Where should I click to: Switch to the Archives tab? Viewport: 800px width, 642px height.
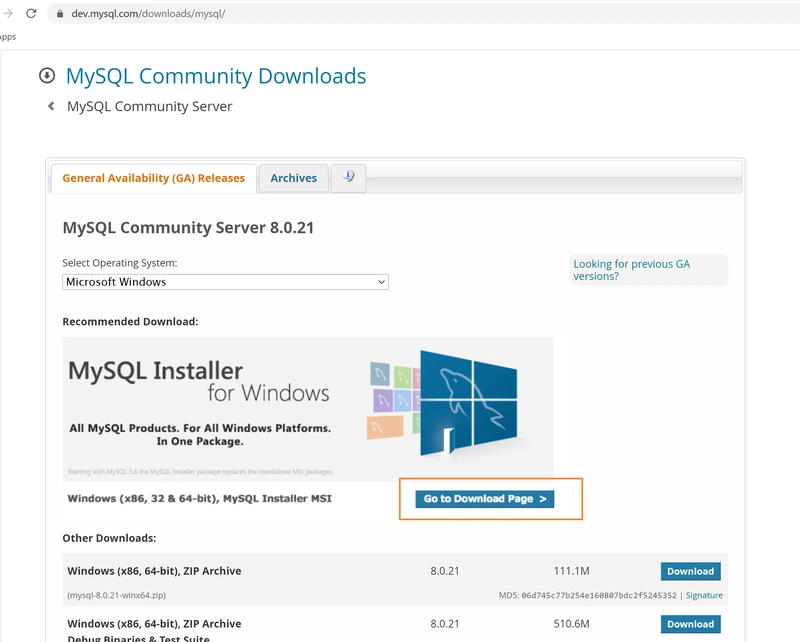pyautogui.click(x=293, y=178)
